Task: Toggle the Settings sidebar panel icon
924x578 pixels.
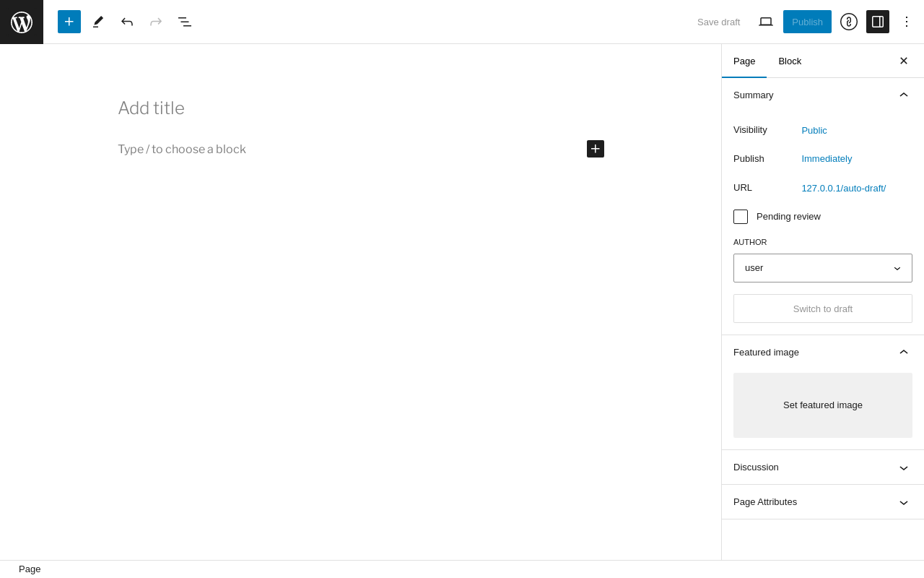Action: (878, 22)
